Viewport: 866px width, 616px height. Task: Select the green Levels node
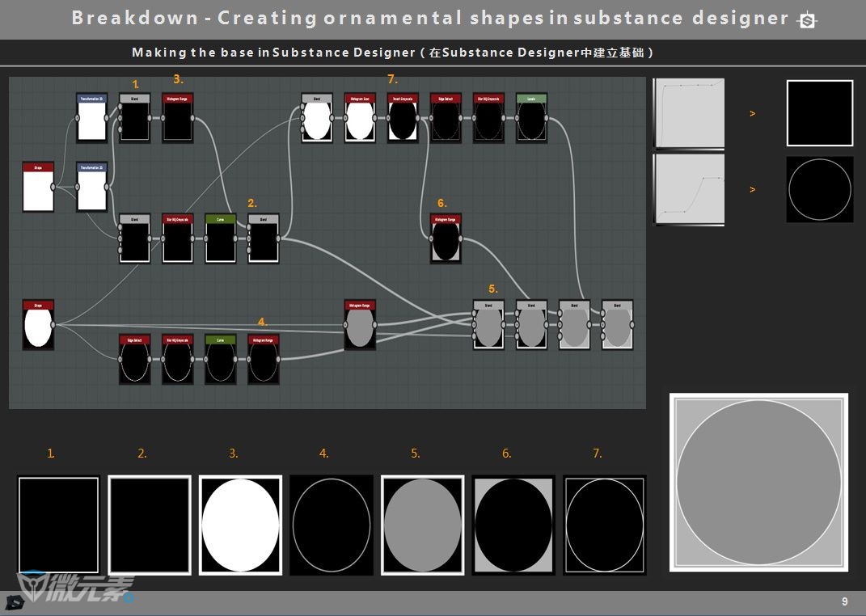[531, 117]
